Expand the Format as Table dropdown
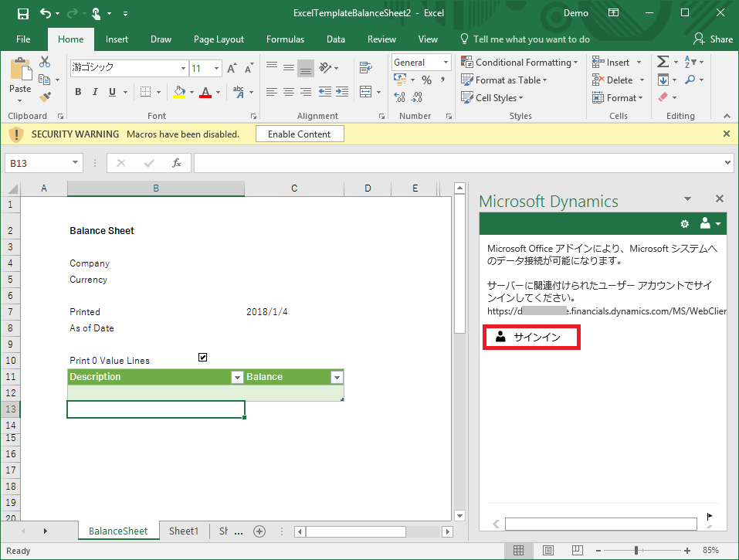Image resolution: width=739 pixels, height=560 pixels. (545, 80)
